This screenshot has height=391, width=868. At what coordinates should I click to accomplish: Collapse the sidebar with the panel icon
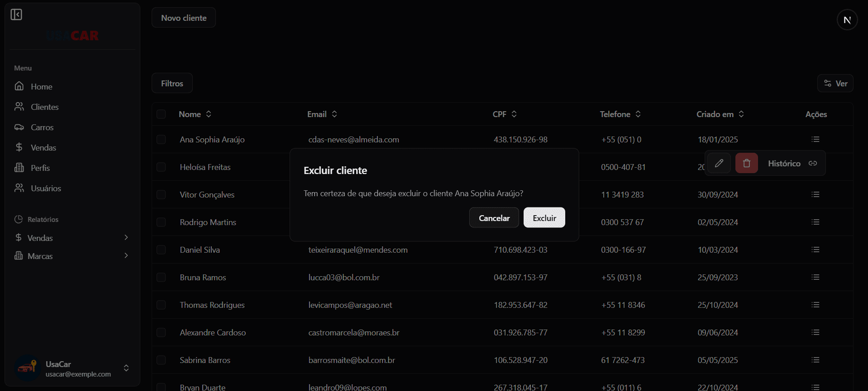click(16, 15)
